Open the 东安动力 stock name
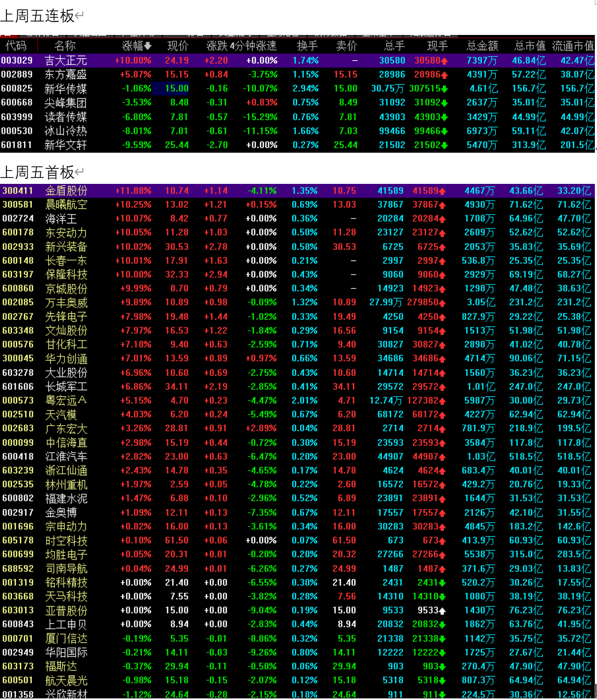 point(66,232)
